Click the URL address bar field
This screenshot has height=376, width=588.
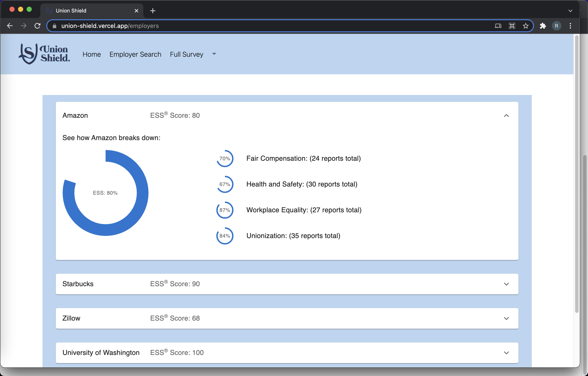click(x=269, y=26)
